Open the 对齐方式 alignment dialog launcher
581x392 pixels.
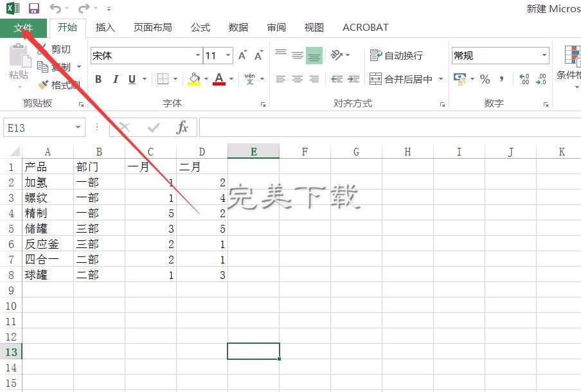(442, 105)
